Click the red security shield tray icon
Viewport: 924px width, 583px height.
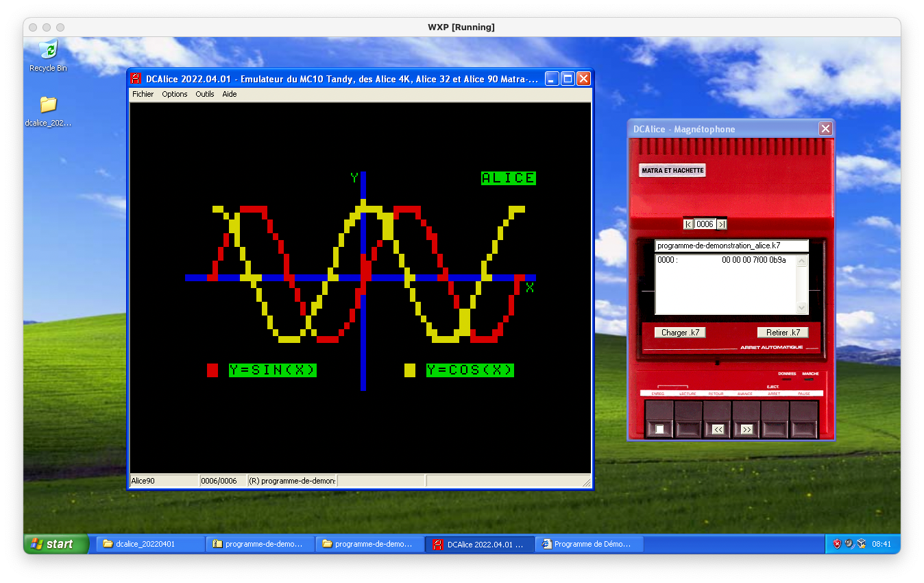click(837, 544)
